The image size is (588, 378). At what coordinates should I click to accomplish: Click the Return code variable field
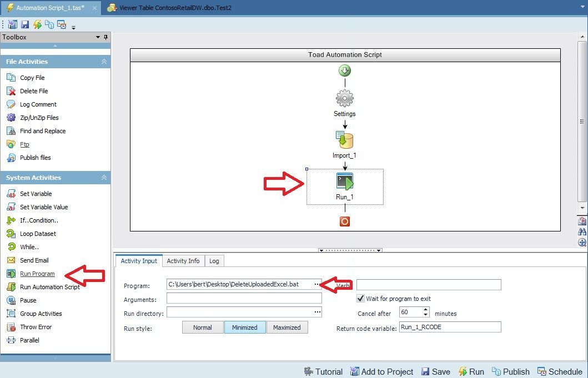click(x=450, y=327)
